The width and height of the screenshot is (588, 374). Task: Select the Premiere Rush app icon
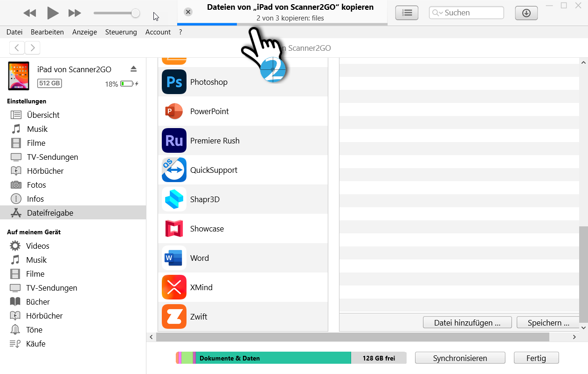click(x=174, y=141)
